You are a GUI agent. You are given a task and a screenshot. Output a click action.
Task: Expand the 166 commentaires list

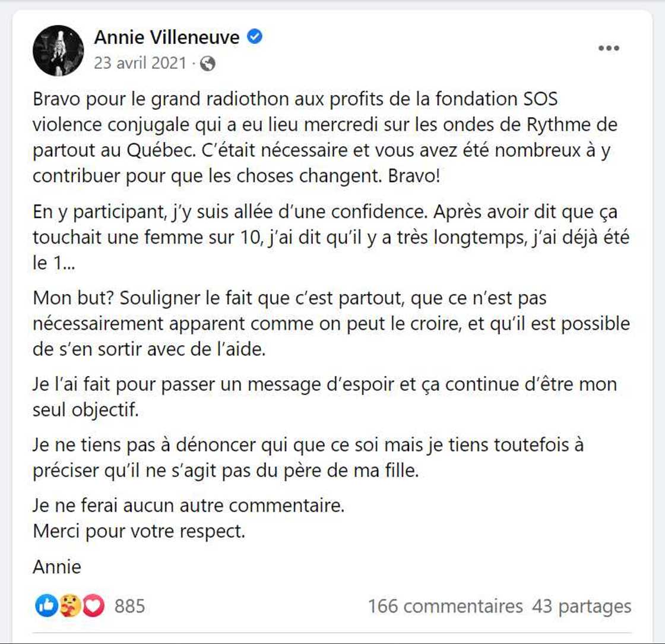(445, 606)
